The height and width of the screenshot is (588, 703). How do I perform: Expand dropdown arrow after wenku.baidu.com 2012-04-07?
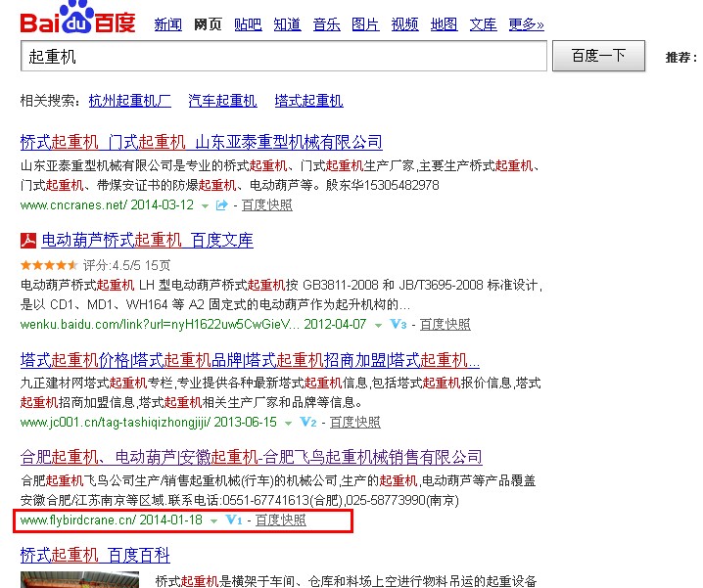(x=378, y=326)
